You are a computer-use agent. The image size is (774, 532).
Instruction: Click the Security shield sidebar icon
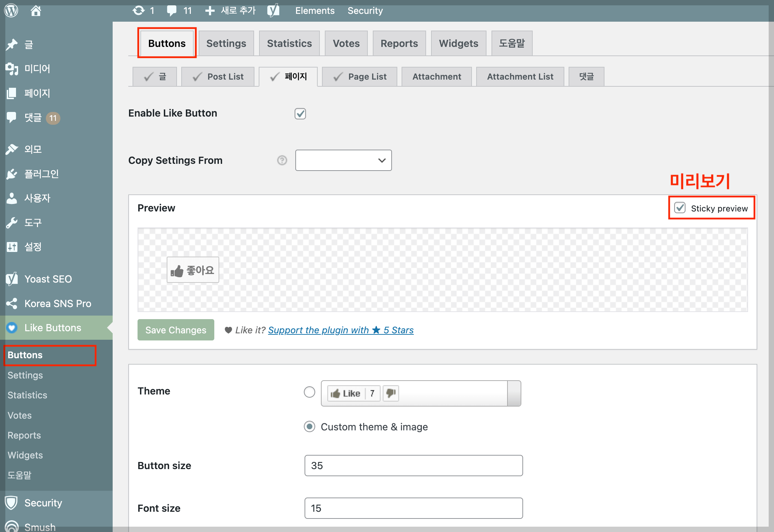click(x=12, y=503)
